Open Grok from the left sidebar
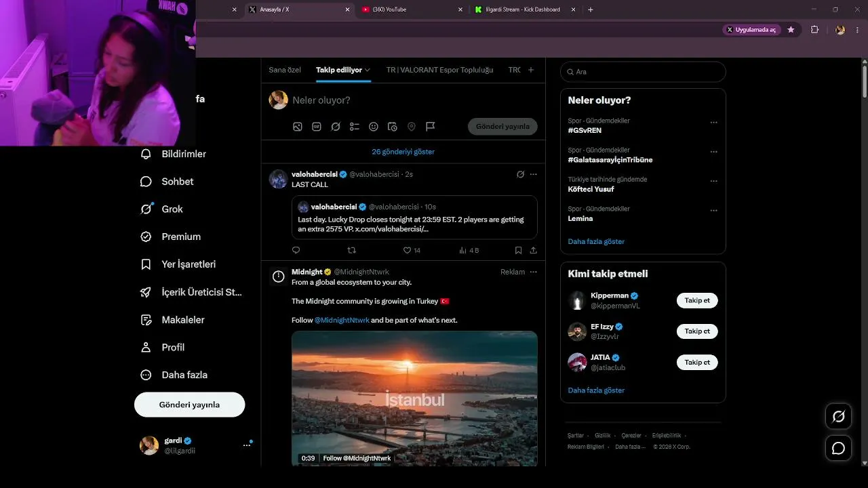This screenshot has height=488, width=868. (146, 209)
